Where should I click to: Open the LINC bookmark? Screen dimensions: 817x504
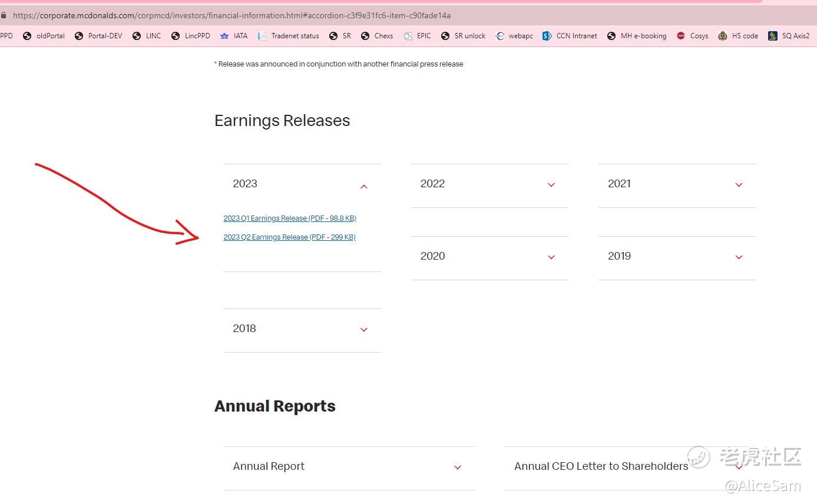coord(146,36)
